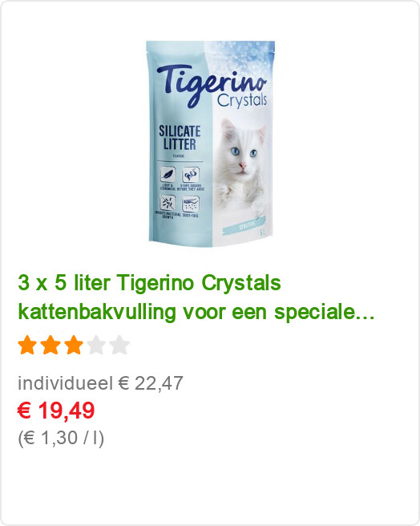Click the Tigerino logo on the bag
Screen dimensions: 420x526
[212, 84]
